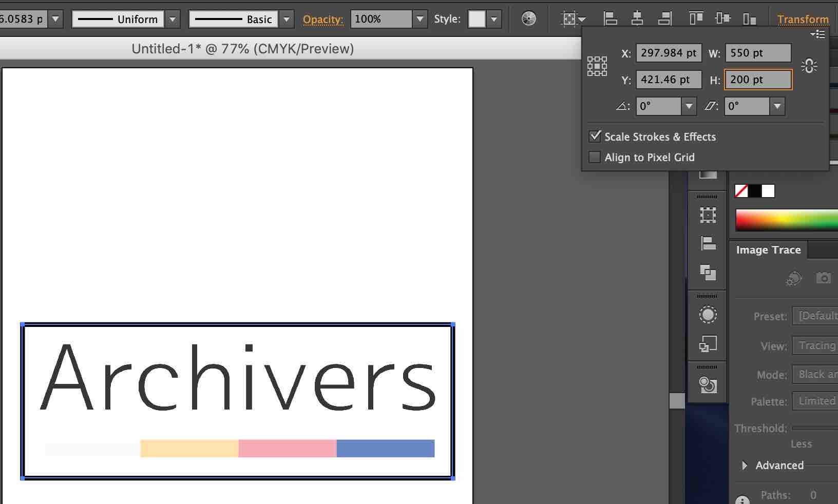Click the reference point locator grid

597,66
